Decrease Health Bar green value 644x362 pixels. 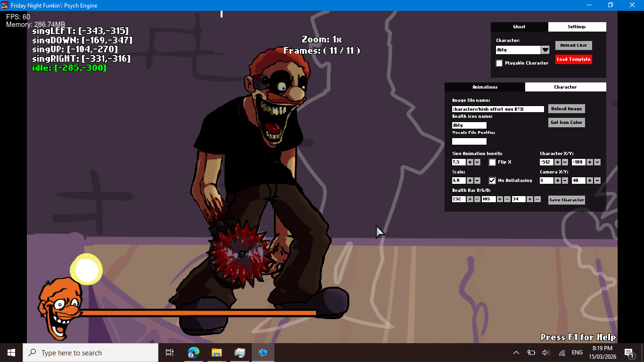click(507, 199)
